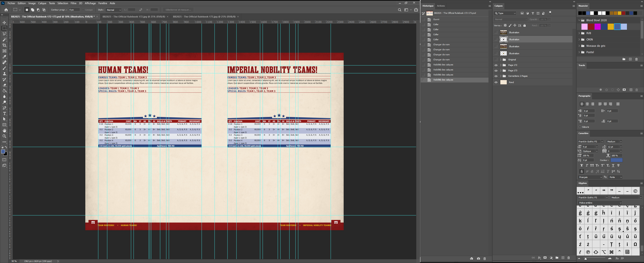The height and width of the screenshot is (263, 644).
Task: Open the Filtre menu
Action: (x=73, y=3)
